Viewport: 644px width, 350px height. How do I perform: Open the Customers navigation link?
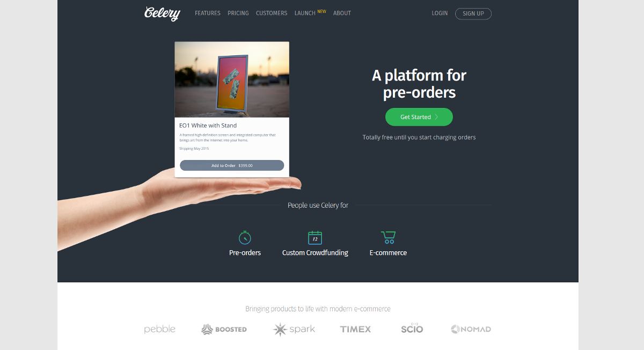(x=272, y=13)
